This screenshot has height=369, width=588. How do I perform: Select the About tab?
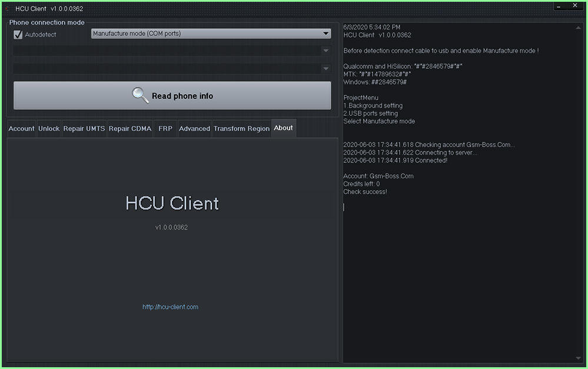(x=284, y=128)
